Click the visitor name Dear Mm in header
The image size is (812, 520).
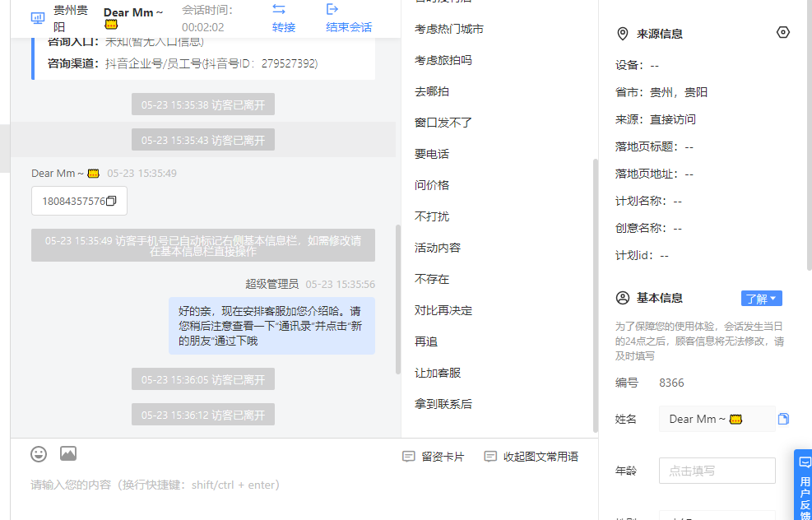133,18
